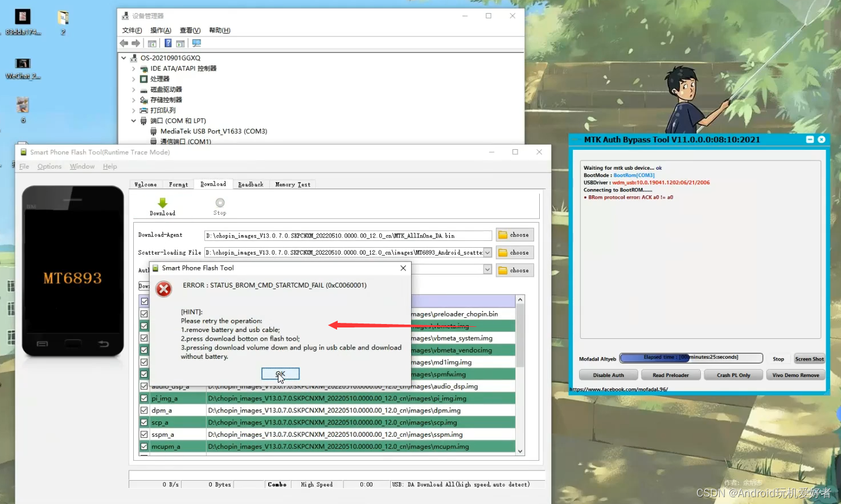
Task: Click forward arrow in Device Manager toolbar
Action: click(x=136, y=43)
